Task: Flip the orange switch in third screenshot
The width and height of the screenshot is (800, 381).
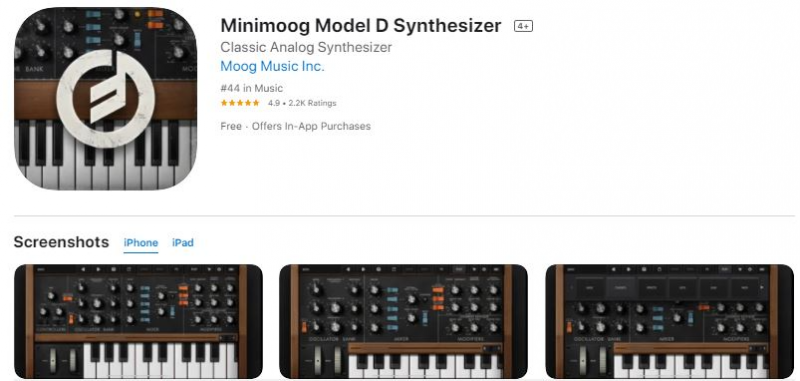Action: (x=704, y=308)
